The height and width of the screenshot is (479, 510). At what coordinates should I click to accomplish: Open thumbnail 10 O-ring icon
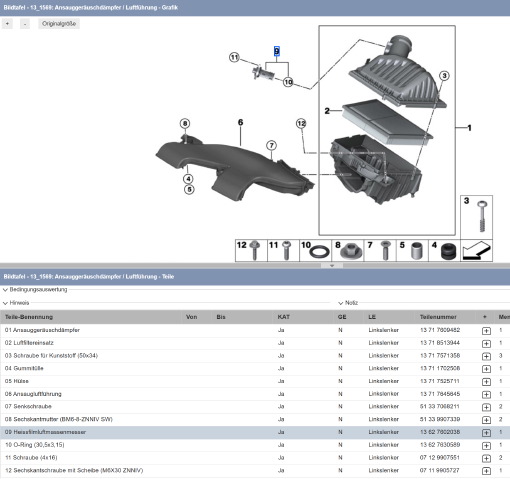[x=315, y=250]
